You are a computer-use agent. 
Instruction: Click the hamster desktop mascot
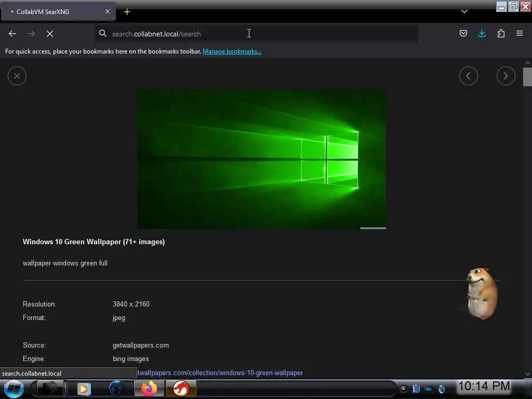(x=482, y=293)
